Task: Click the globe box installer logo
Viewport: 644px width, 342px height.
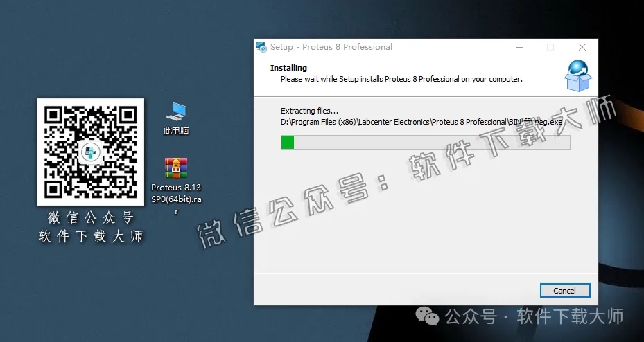Action: 578,76
